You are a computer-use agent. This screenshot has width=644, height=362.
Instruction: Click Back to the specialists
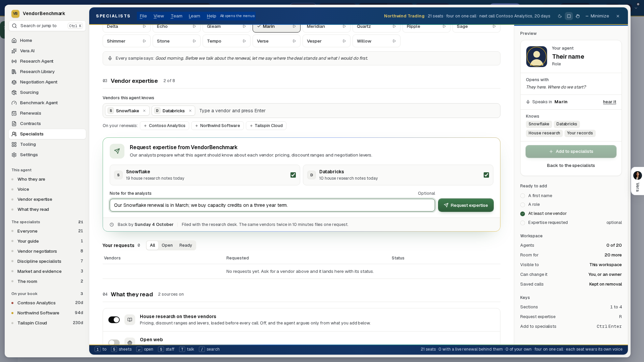571,166
